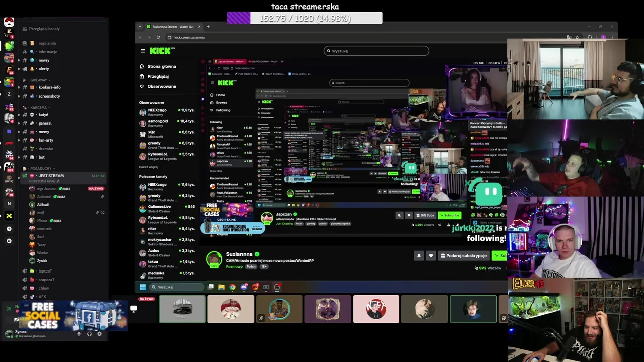644x362 pixels.
Task: Open the green apple server icon
Action: click(x=9, y=46)
